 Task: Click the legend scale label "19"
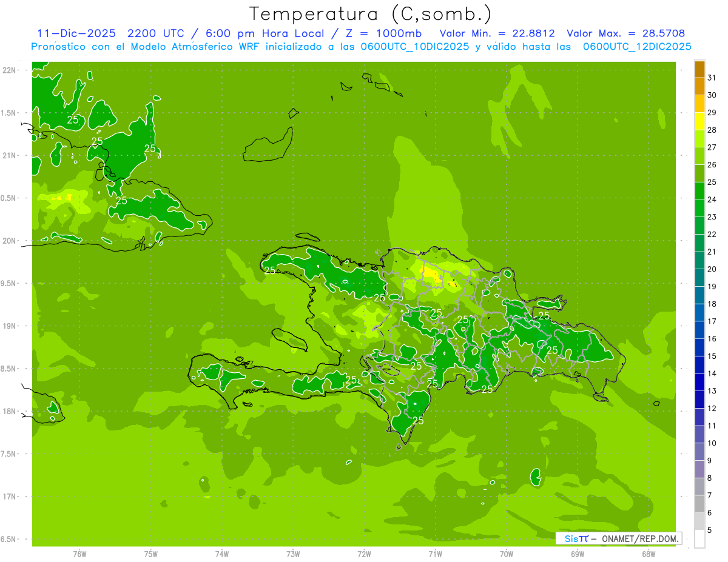712,287
